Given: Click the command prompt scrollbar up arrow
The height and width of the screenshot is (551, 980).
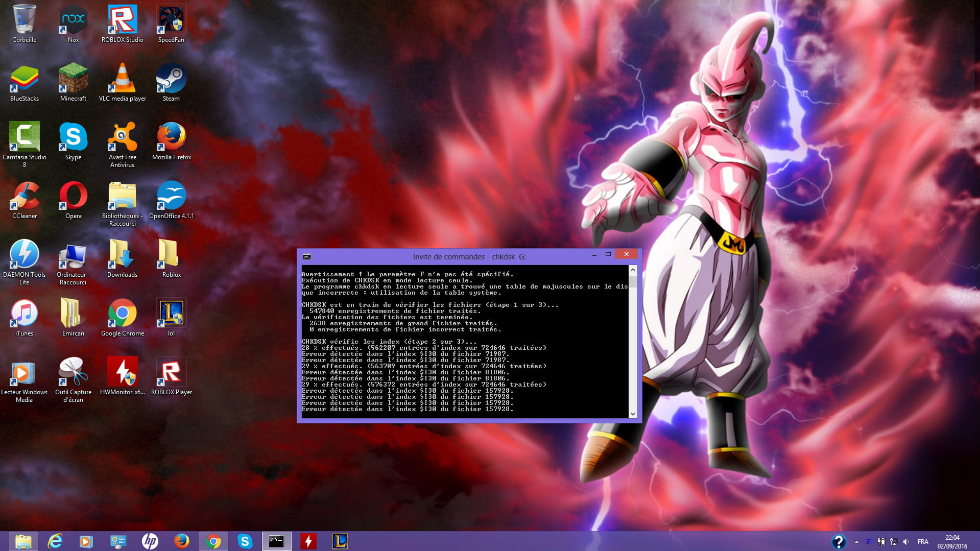Looking at the screenshot, I should [x=633, y=269].
